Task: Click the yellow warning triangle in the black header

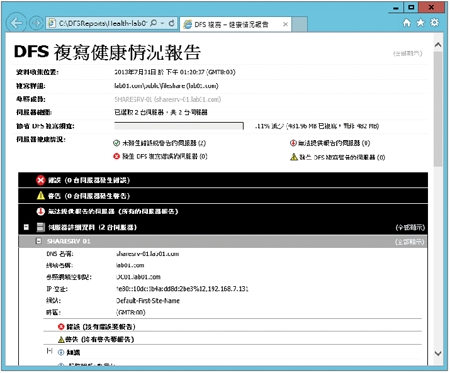Action: click(41, 196)
